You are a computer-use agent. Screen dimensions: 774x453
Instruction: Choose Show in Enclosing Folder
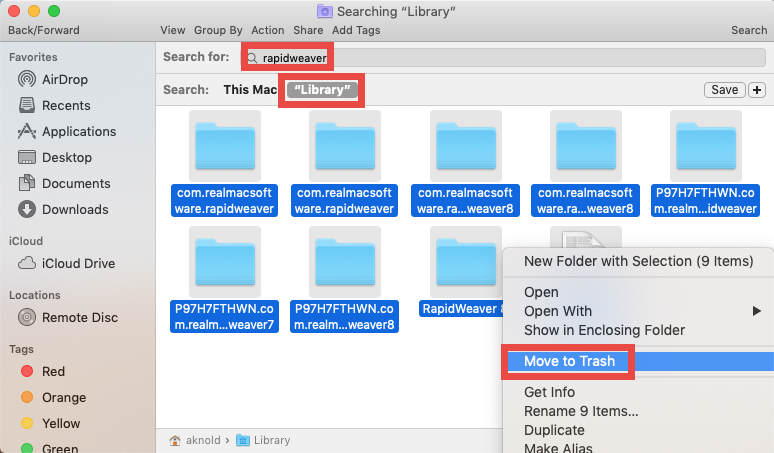tap(638, 330)
